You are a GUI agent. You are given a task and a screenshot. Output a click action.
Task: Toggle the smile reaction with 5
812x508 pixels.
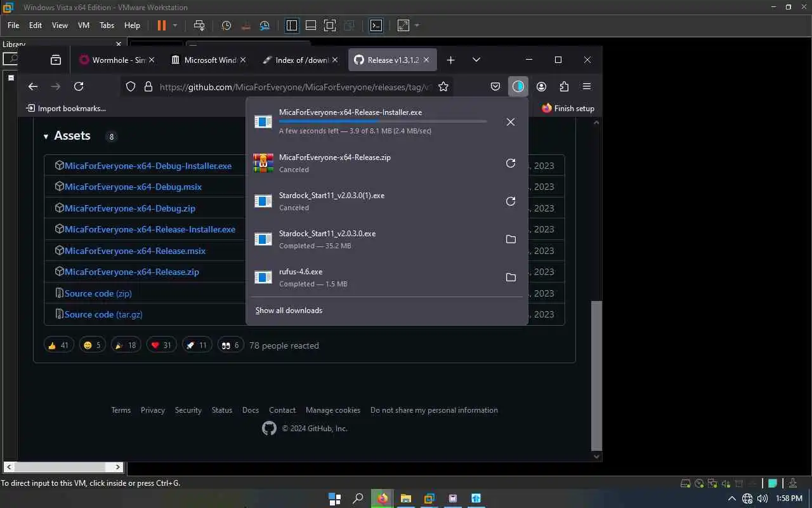(92, 345)
